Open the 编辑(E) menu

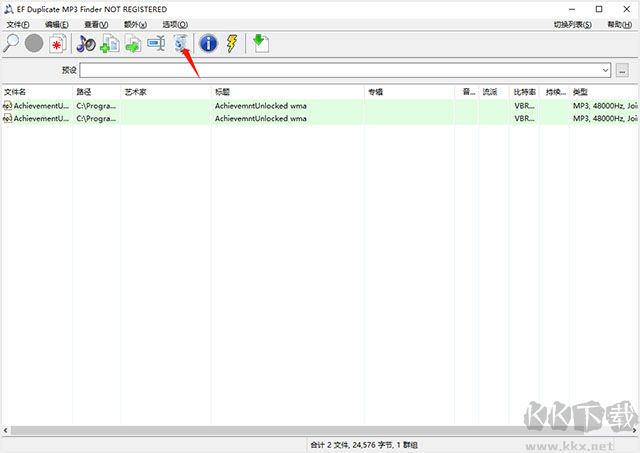point(57,24)
